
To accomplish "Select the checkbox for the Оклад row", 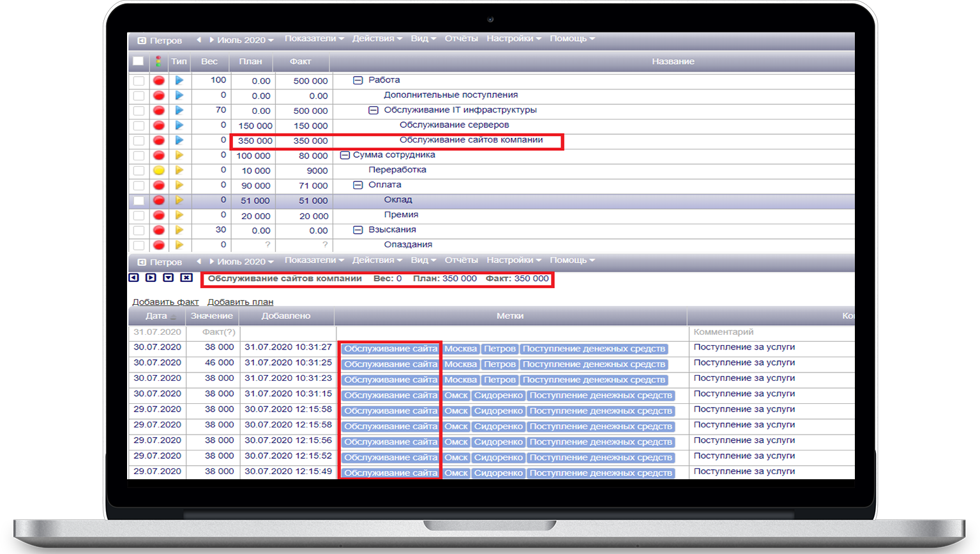I will point(139,201).
